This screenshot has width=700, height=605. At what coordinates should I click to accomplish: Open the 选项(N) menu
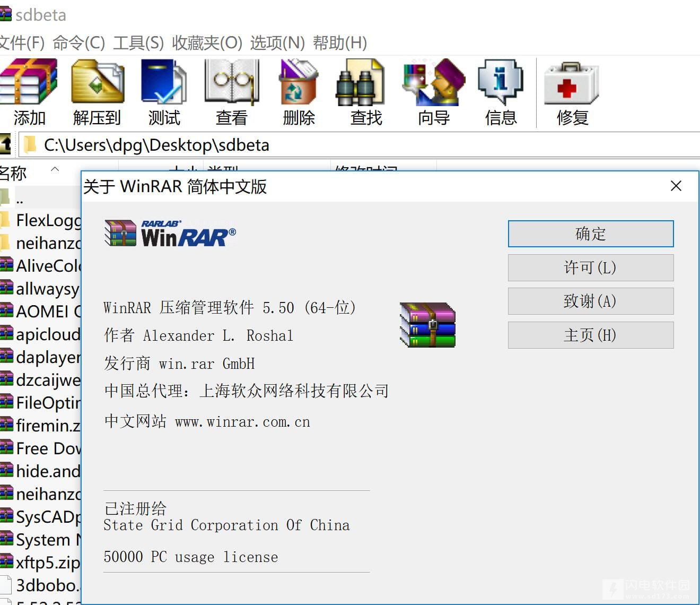(277, 42)
